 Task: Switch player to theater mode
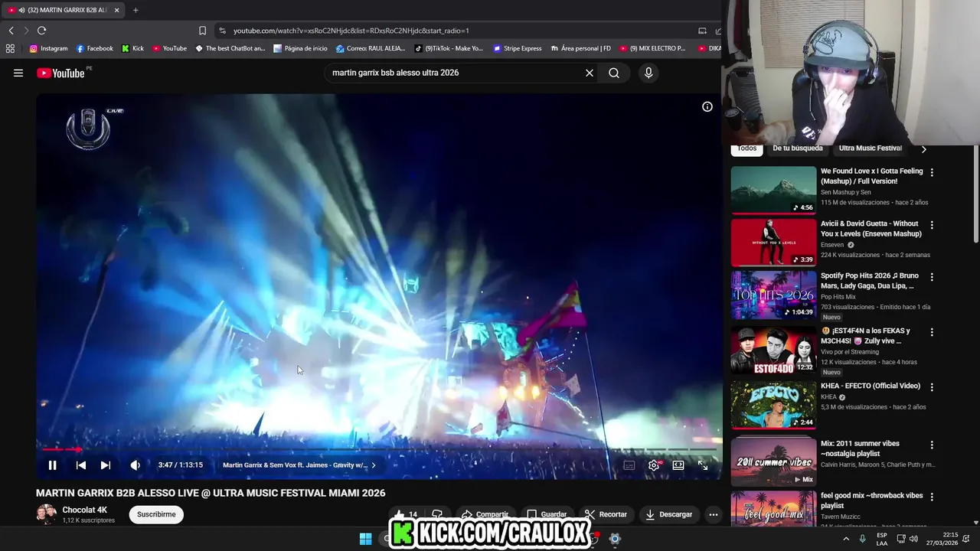click(x=678, y=465)
